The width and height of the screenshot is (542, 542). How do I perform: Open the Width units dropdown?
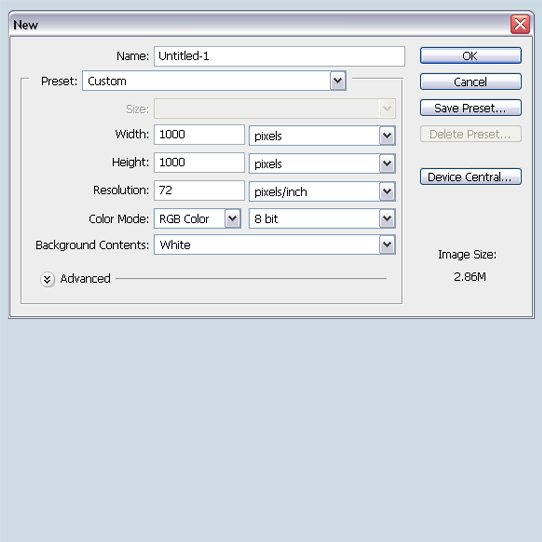[x=322, y=136]
